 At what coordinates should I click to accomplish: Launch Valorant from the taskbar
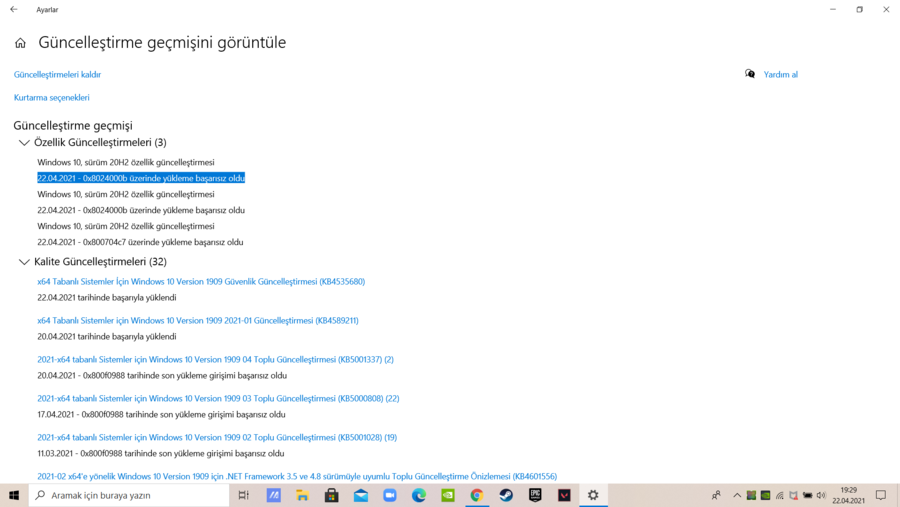coord(564,495)
